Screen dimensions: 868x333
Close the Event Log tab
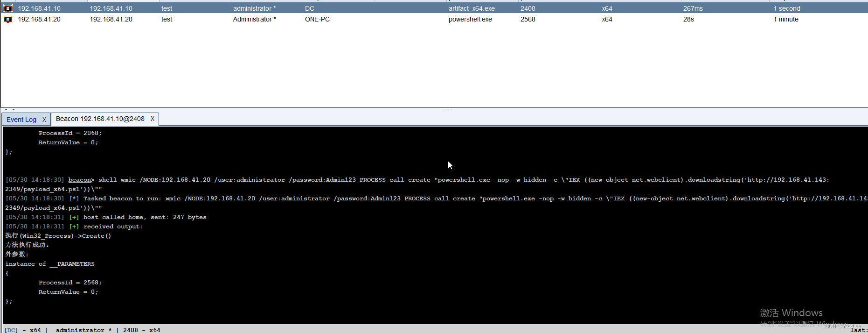point(44,120)
